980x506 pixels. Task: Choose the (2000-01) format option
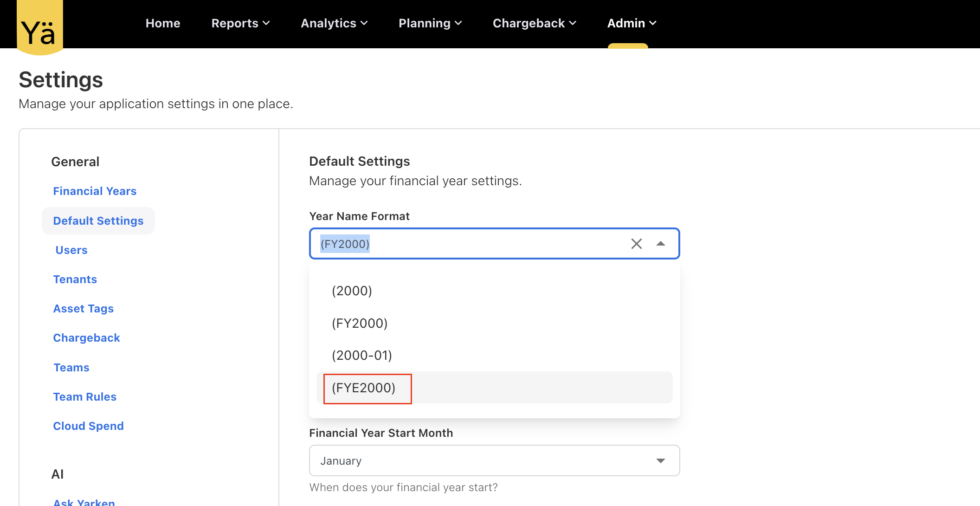[362, 356]
